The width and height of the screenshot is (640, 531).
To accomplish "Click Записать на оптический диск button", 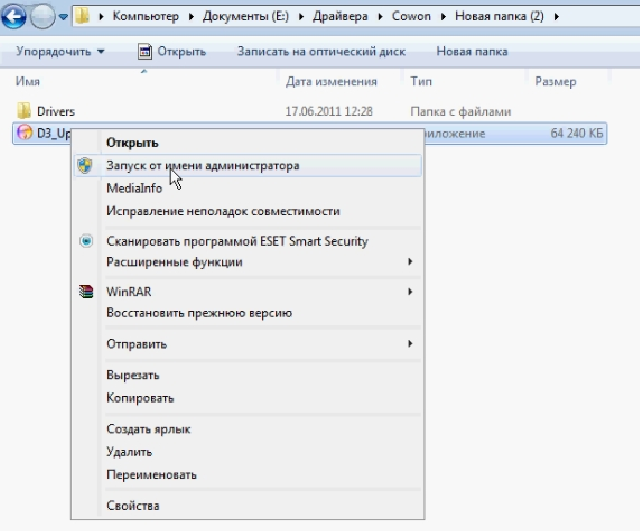I will [x=313, y=51].
